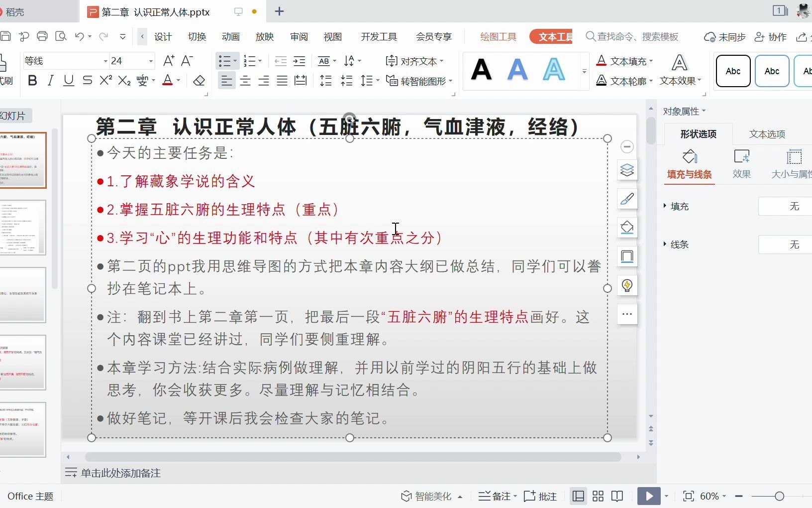Open font name dropdown 等线
This screenshot has height=508, width=812.
click(105, 61)
